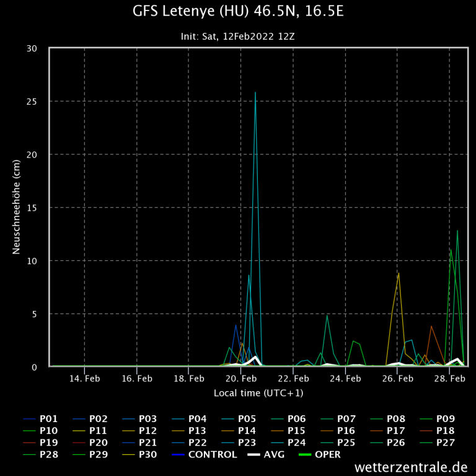This screenshot has height=476, width=476.
Task: Click the 30 value on the y-axis
Action: pyautogui.click(x=37, y=48)
